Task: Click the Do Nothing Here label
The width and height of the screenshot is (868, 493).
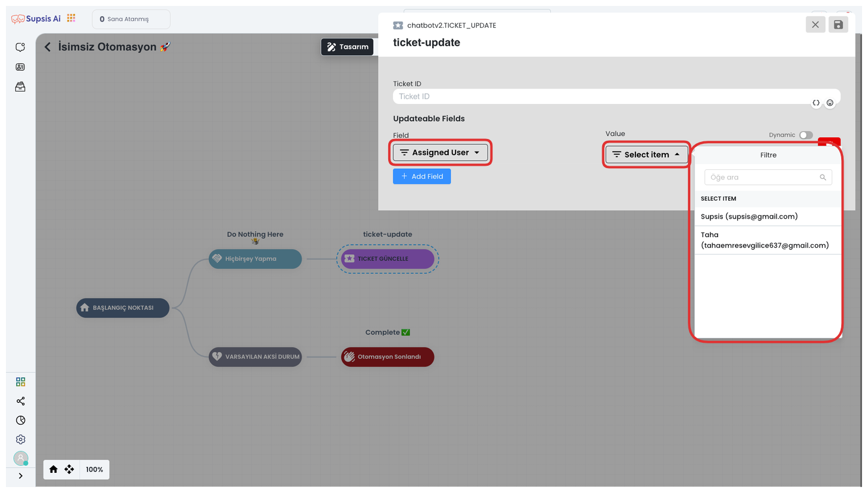Action: point(255,234)
